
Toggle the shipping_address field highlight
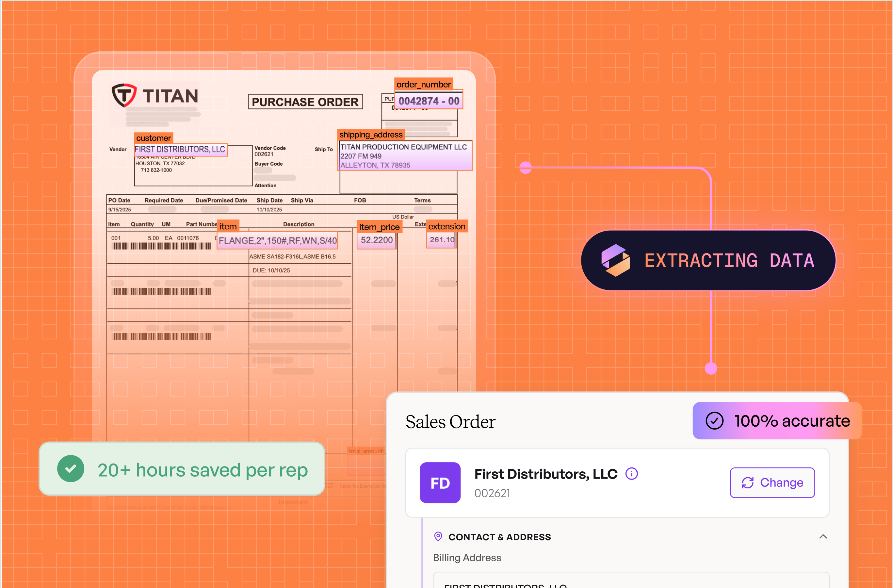tap(371, 134)
